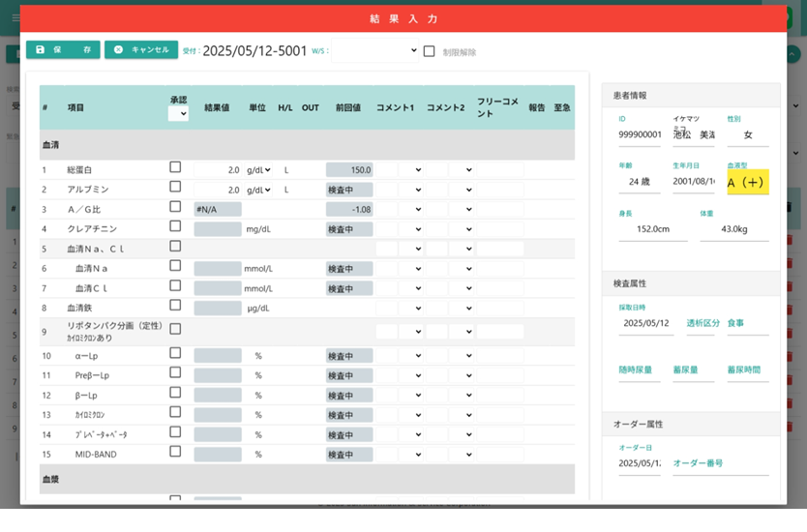Tick the 承認 checkbox for クレアチニン
The image size is (807, 532).
point(175,226)
